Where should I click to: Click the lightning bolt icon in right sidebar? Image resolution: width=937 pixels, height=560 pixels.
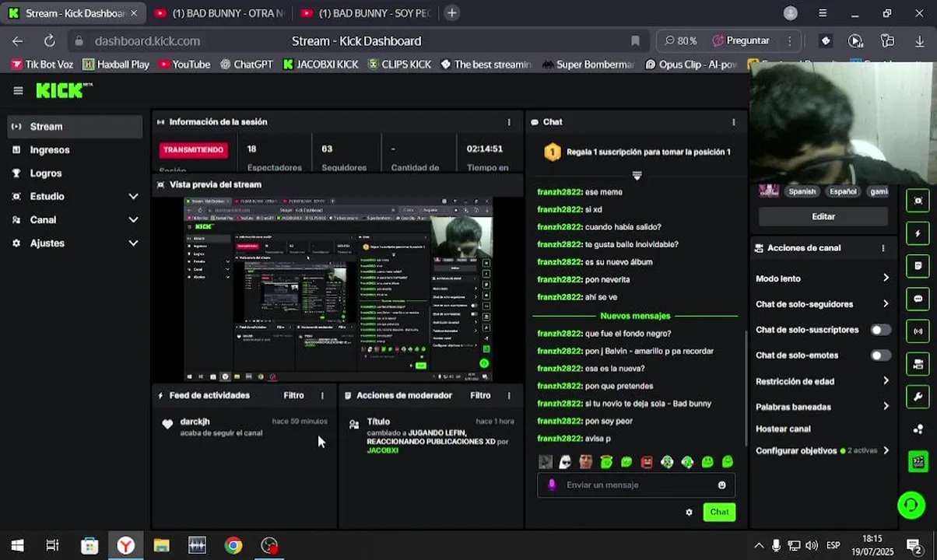918,233
